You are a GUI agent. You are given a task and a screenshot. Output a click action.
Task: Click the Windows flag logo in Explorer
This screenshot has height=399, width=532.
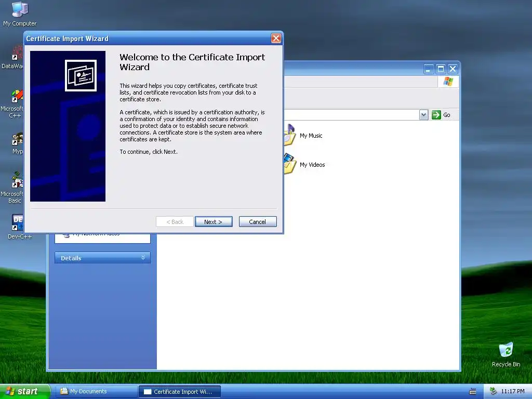tap(448, 82)
